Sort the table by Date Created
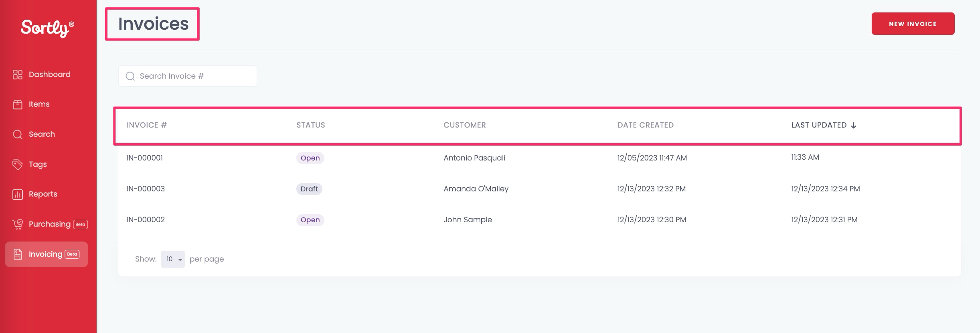This screenshot has height=333, width=980. 646,125
